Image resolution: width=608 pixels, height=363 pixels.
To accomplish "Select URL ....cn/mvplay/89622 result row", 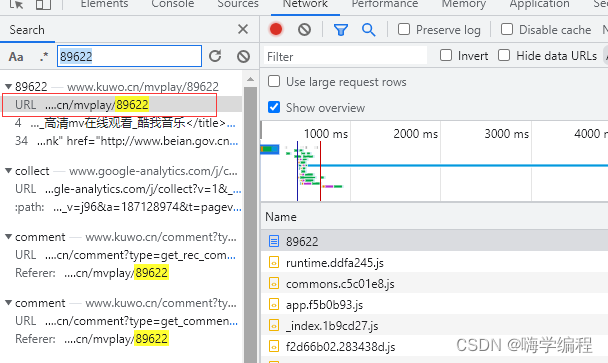I will coord(122,105).
